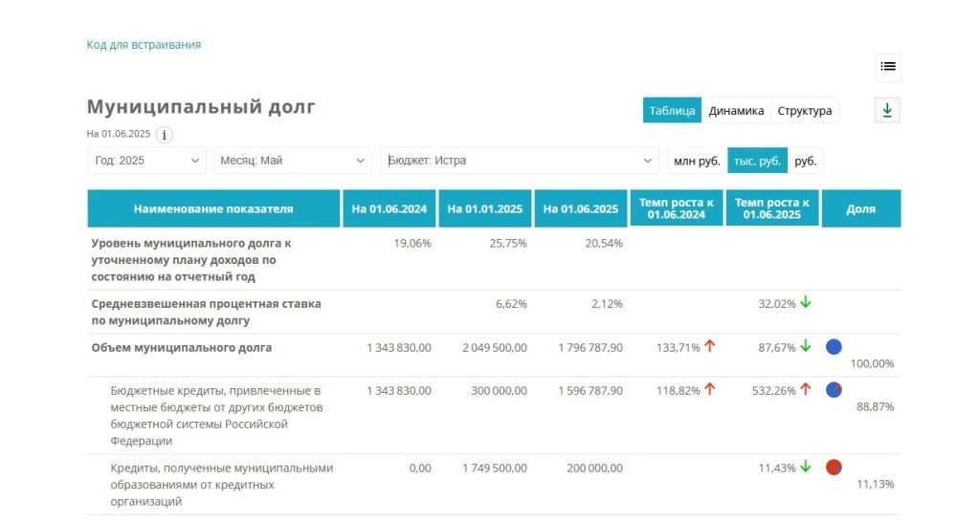The height and width of the screenshot is (523, 980).
Task: Switch units to млн руб.
Action: tap(696, 161)
